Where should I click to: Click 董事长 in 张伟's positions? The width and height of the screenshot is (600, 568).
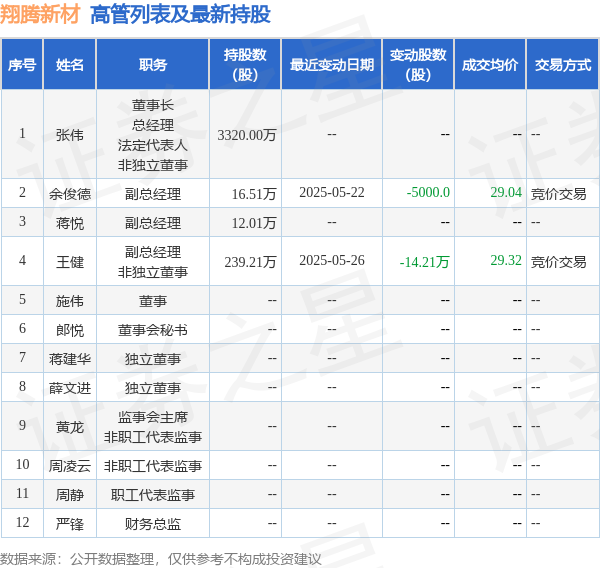click(153, 105)
